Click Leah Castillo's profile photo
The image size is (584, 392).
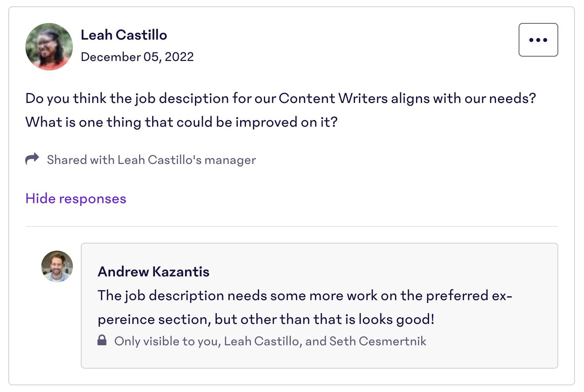[x=49, y=47]
